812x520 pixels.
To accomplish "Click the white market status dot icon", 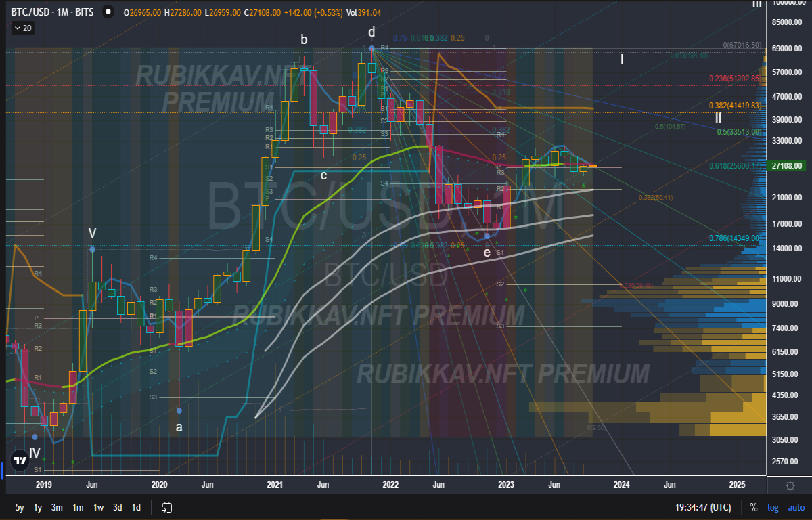I will 108,12.
